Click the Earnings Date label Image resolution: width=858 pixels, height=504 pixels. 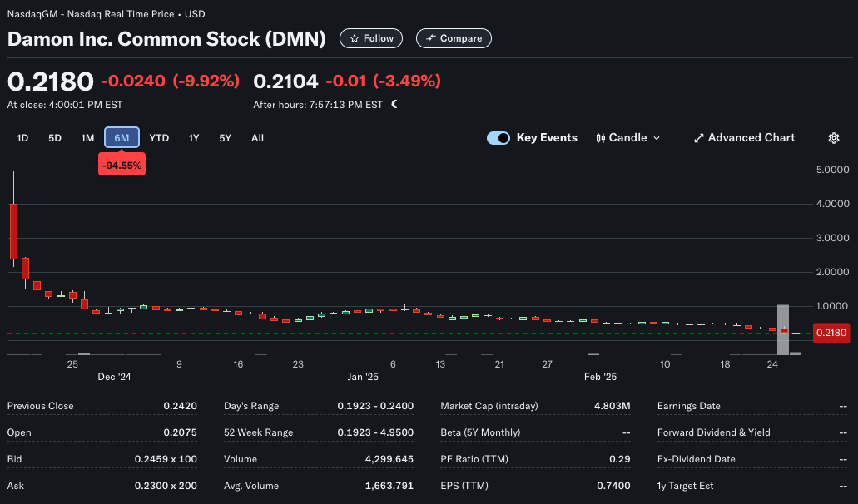click(x=688, y=406)
